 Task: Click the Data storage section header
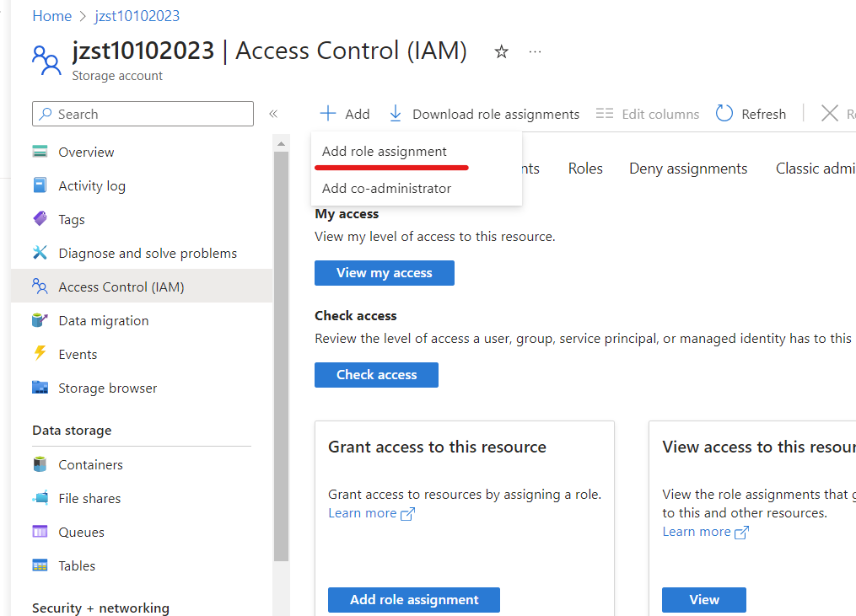tap(72, 431)
